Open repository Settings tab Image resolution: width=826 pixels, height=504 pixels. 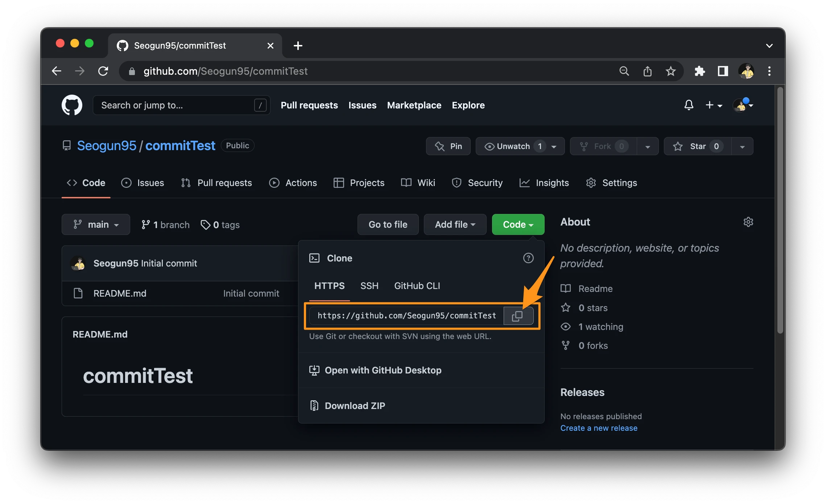click(611, 183)
